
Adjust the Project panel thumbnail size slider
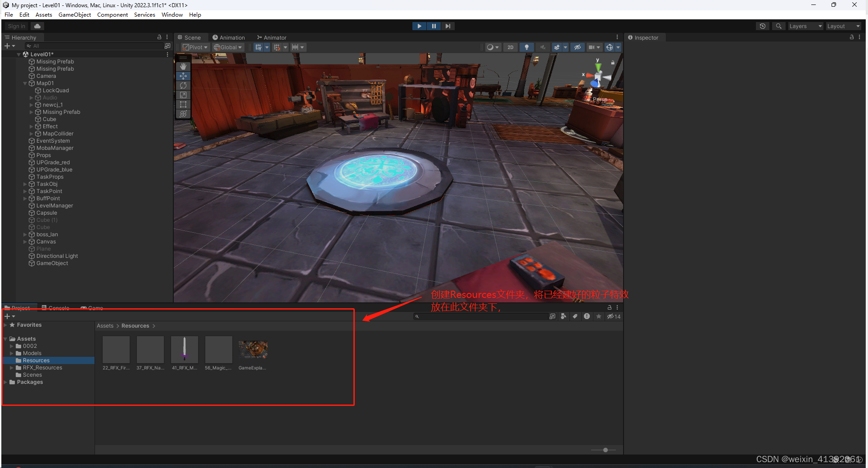point(606,450)
